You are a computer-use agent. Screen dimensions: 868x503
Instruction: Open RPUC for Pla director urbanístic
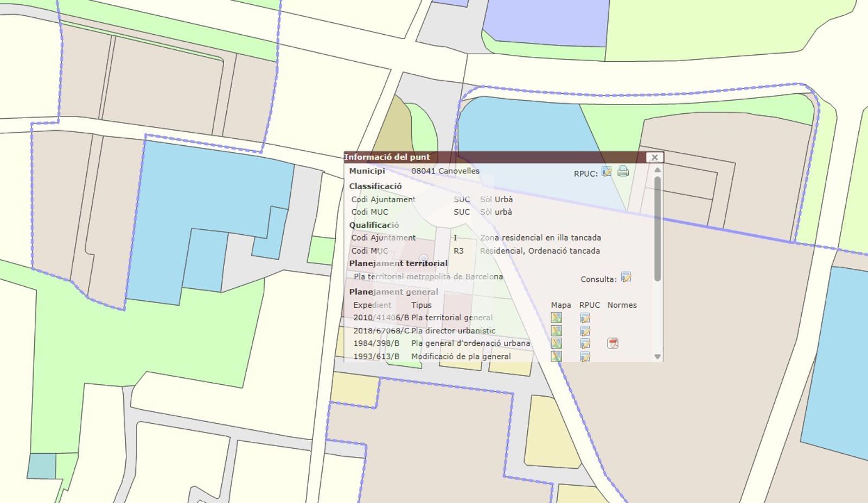pos(585,331)
